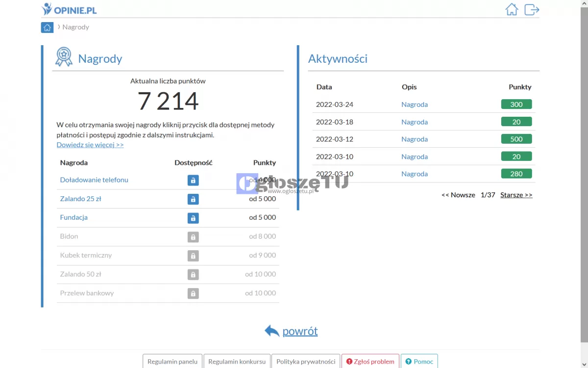Screen dimensions: 588x368
Task: Open the Doładowanie telefonu reward link
Action: point(94,180)
